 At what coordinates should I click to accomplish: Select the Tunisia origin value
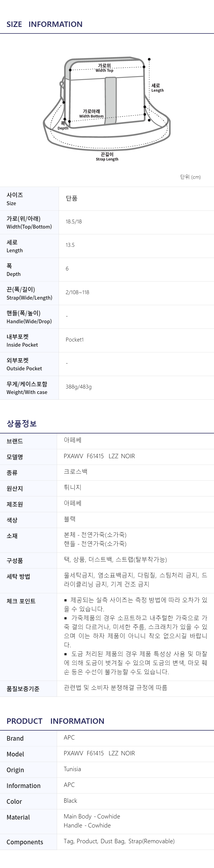(72, 769)
